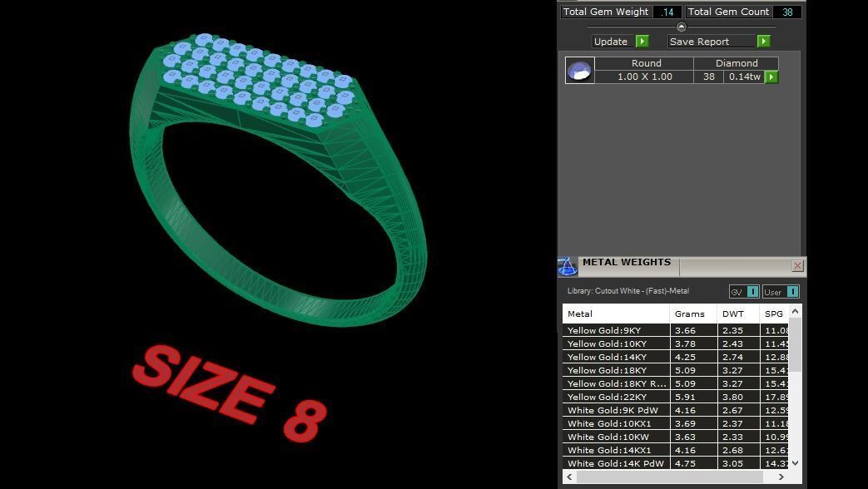
Task: Click the green arrow in the diamond row
Action: tap(771, 77)
